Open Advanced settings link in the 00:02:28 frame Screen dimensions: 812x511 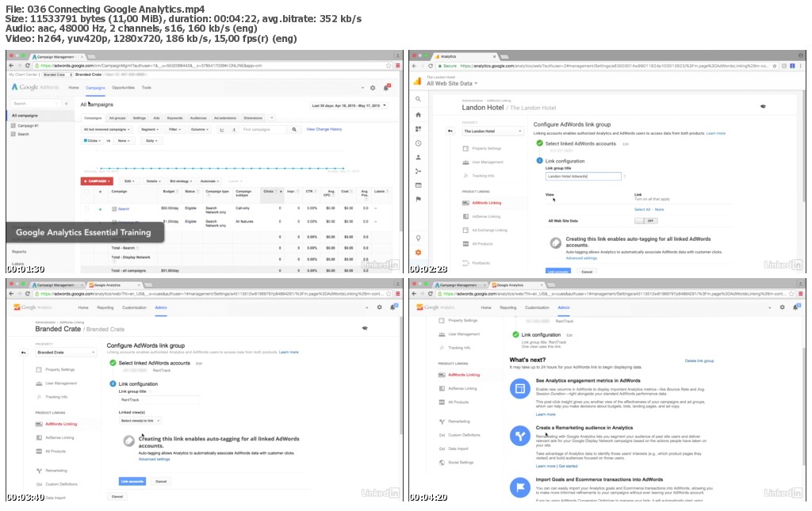581,258
